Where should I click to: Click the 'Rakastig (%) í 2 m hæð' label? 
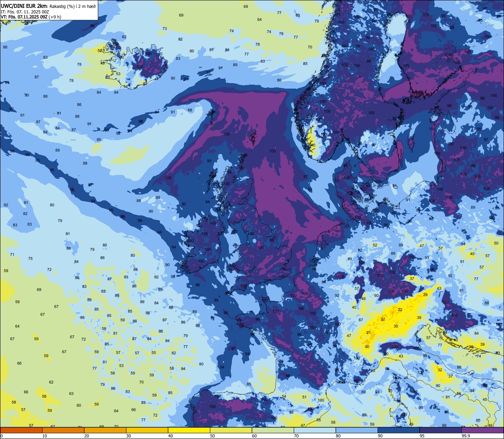coord(72,6)
